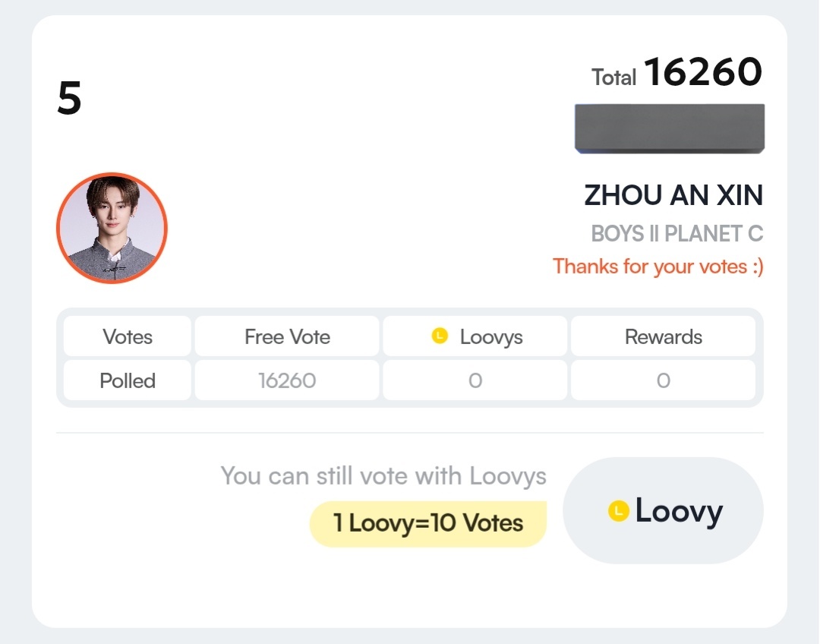Viewport: 820px width, 644px height.
Task: Click the Loovy vote button
Action: click(x=663, y=510)
